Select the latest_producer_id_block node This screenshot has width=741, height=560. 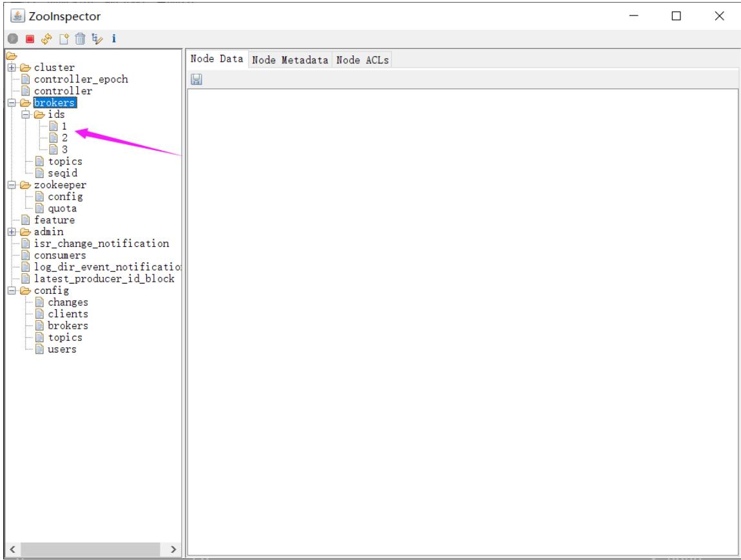click(104, 279)
